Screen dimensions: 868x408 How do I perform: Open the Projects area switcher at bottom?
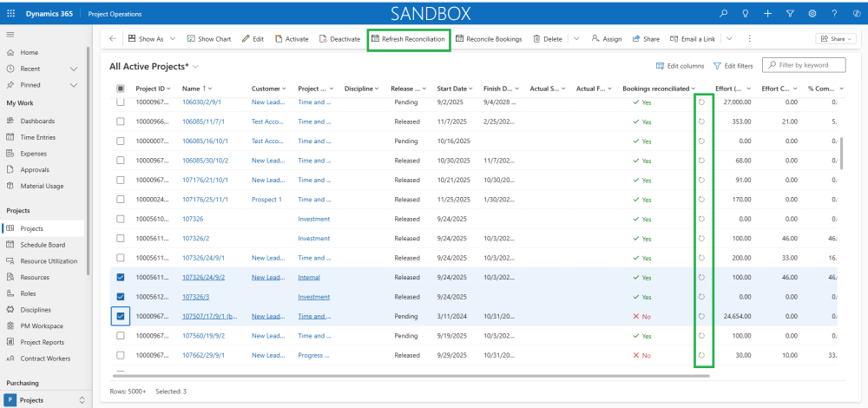tap(44, 399)
